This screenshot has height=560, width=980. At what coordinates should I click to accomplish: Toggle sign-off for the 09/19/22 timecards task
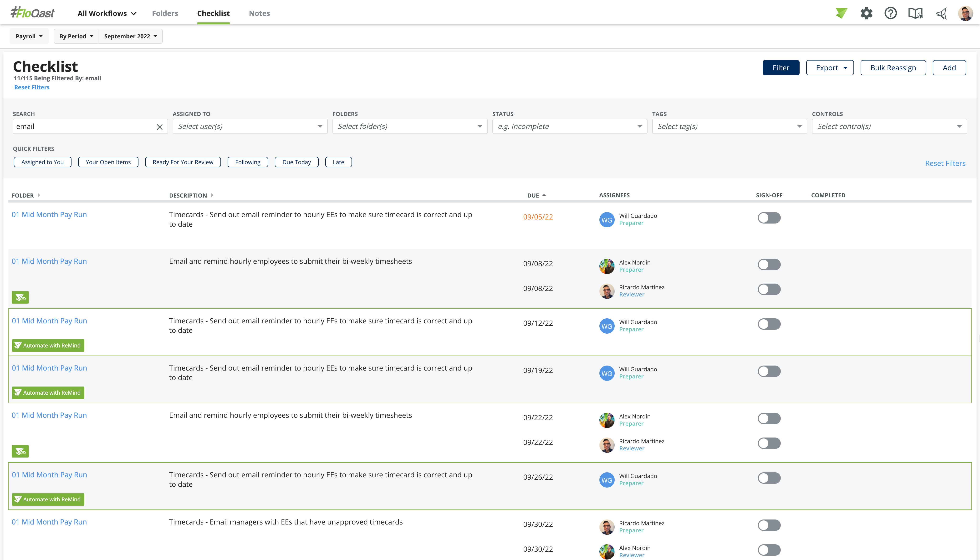[x=769, y=371]
